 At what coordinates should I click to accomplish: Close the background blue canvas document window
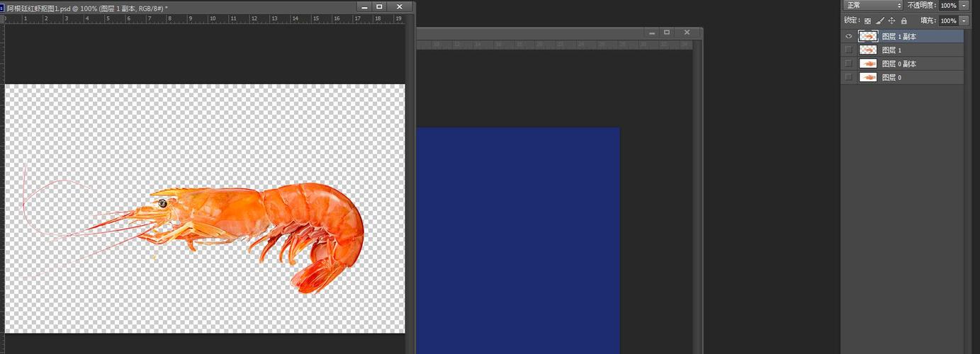687,33
